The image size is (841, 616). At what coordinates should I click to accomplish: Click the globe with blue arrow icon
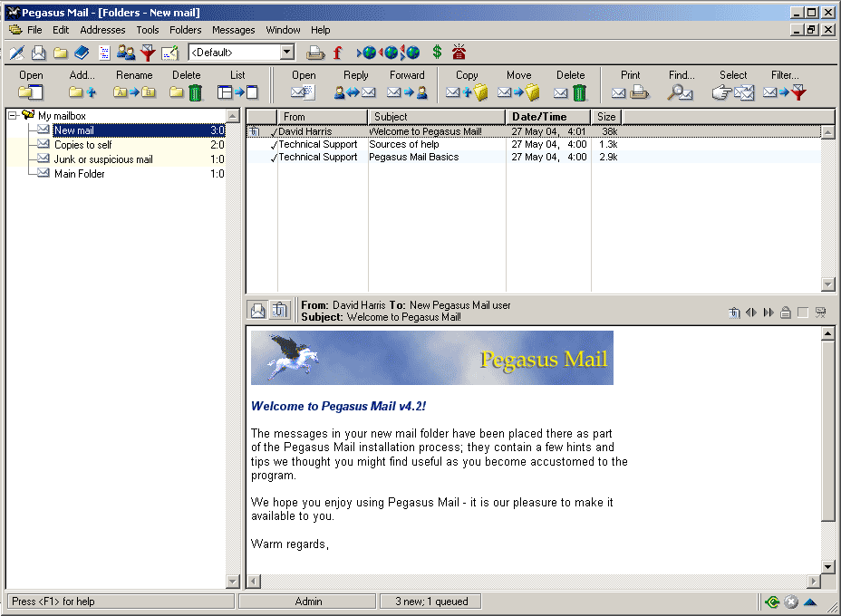[367, 53]
